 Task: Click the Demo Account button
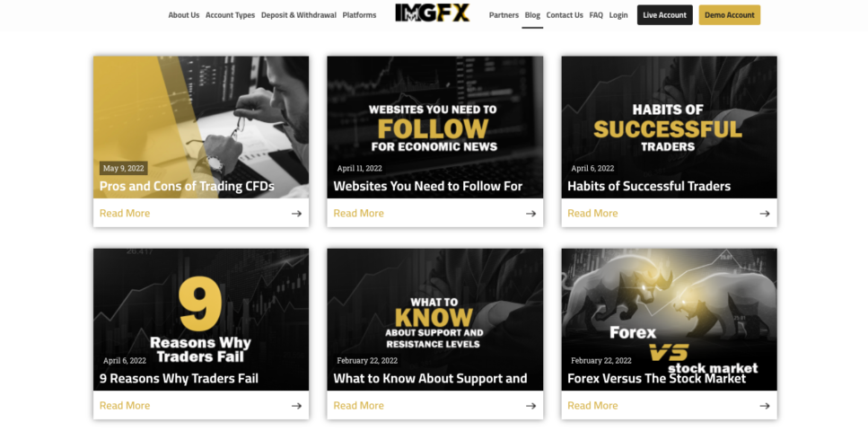(x=730, y=15)
